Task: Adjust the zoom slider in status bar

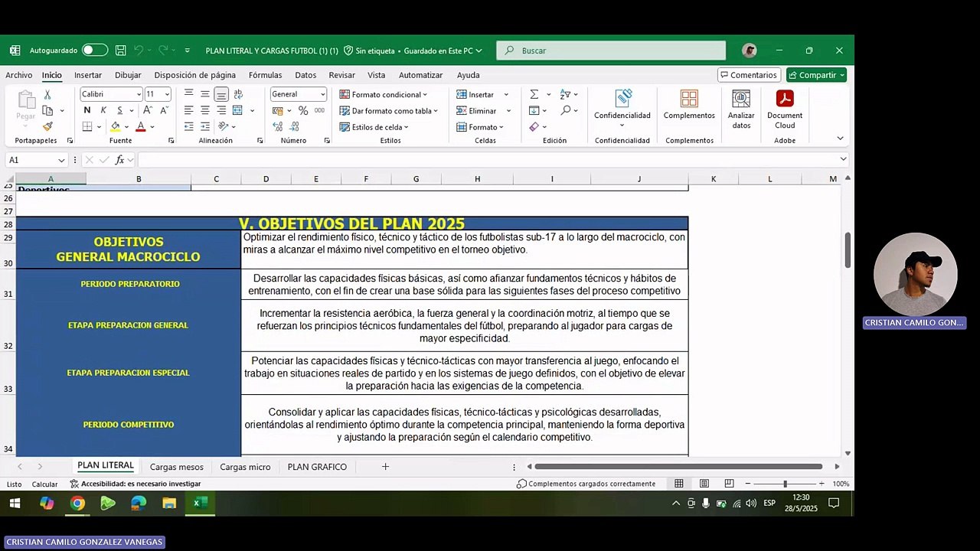Action: [785, 484]
